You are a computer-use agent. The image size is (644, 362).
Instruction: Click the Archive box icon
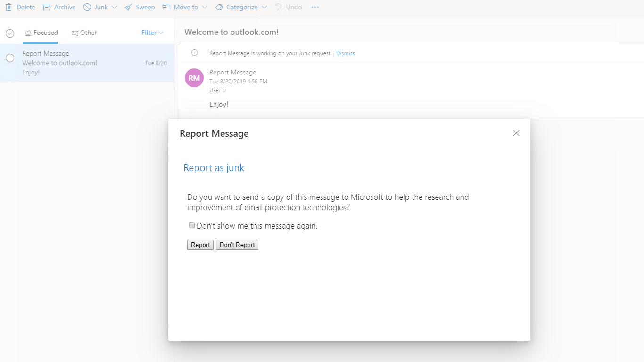tap(46, 7)
